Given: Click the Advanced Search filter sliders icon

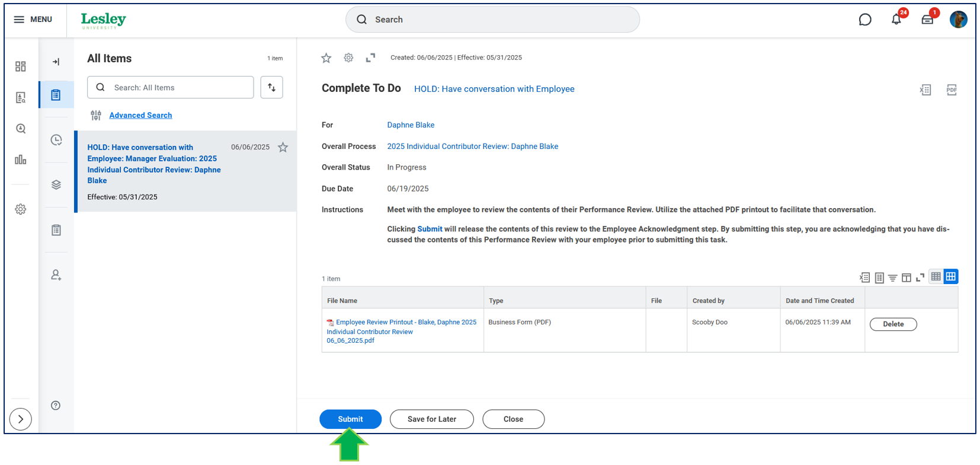Looking at the screenshot, I should tap(96, 115).
